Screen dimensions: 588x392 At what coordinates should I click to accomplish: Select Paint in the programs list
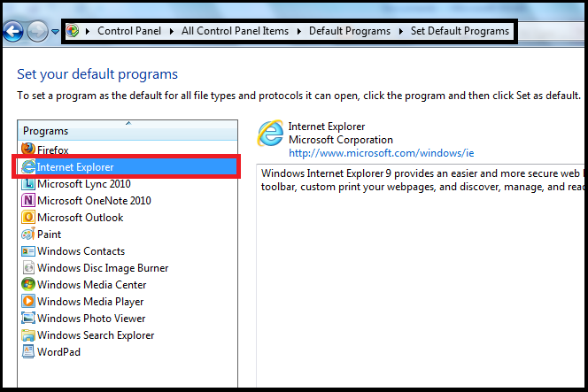(x=49, y=234)
